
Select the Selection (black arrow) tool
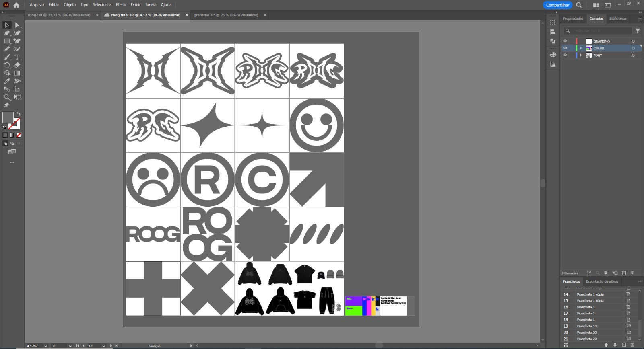pyautogui.click(x=7, y=25)
